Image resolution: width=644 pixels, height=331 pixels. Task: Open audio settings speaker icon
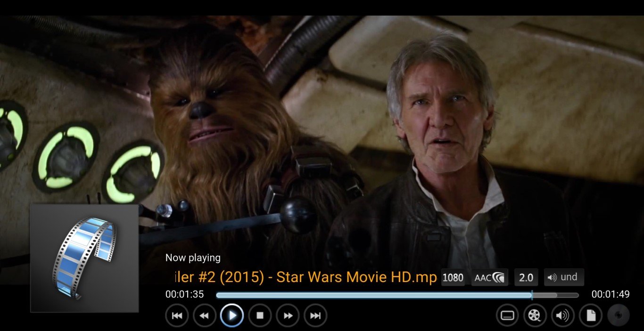pyautogui.click(x=562, y=315)
